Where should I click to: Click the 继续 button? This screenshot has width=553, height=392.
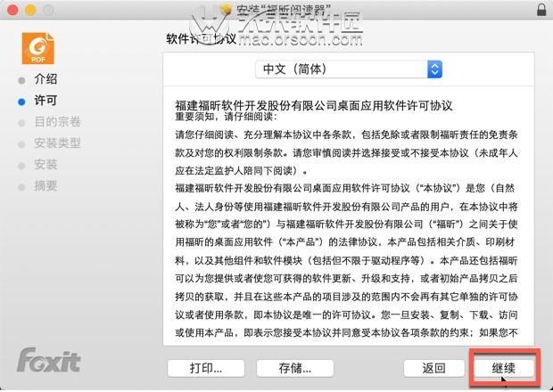[504, 369]
